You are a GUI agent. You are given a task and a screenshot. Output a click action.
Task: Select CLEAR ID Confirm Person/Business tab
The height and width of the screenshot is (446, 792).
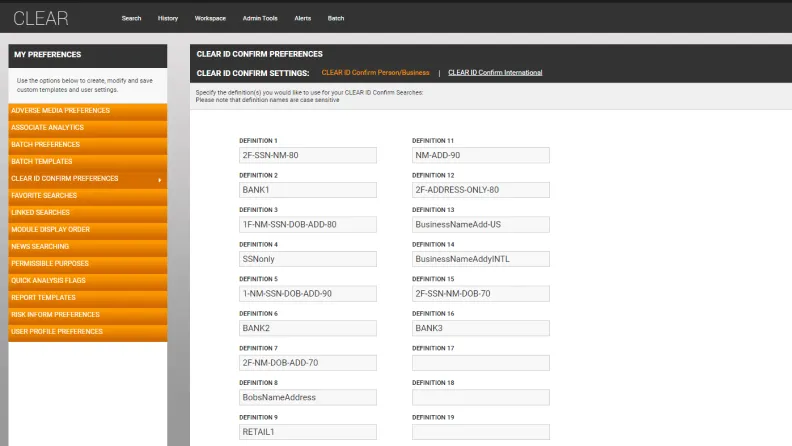click(x=375, y=73)
